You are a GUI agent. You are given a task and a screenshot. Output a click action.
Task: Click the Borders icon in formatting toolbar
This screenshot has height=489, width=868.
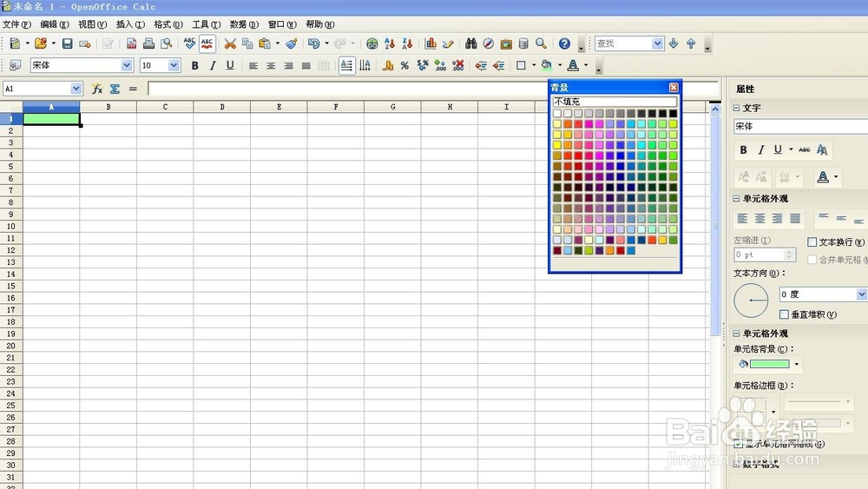click(521, 65)
